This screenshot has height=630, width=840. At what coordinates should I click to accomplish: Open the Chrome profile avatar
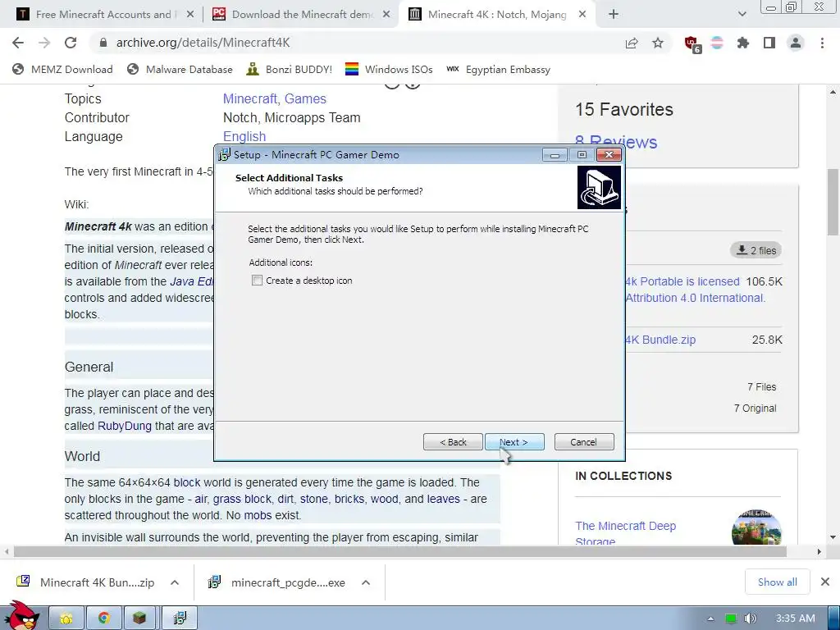point(796,43)
